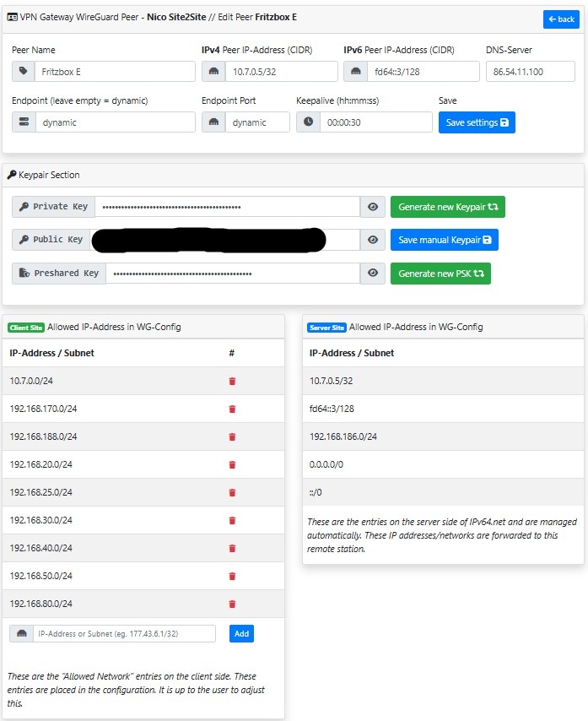
Task: Remove the 192.168.170.0/24 entry via trash icon
Action: click(x=232, y=409)
